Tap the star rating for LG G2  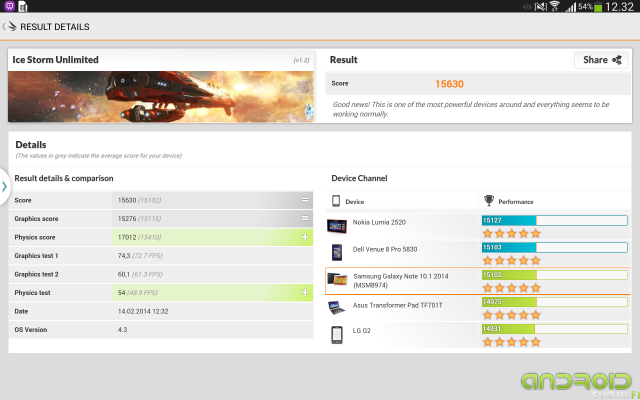pos(511,342)
